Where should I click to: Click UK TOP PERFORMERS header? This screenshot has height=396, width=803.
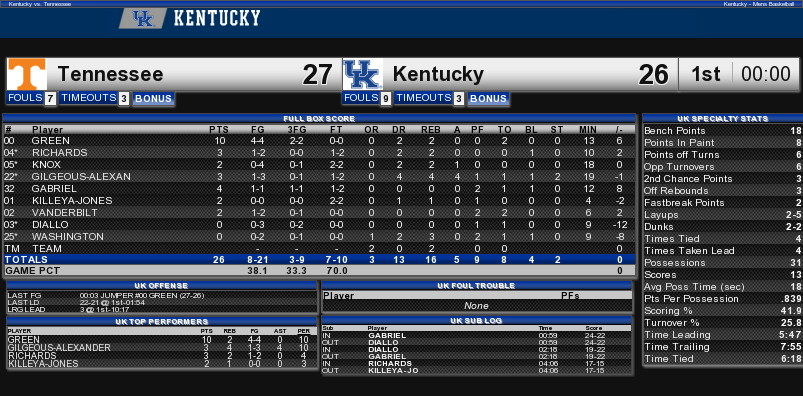(162, 322)
